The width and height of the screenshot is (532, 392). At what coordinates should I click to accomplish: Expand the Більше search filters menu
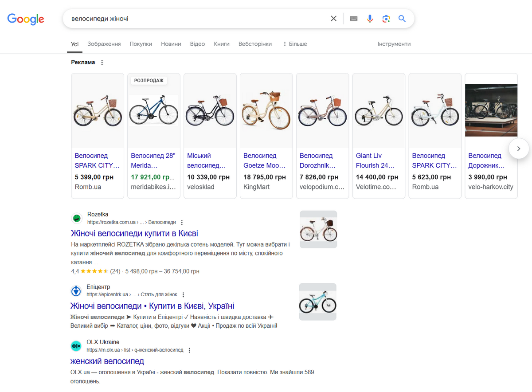[x=295, y=44]
